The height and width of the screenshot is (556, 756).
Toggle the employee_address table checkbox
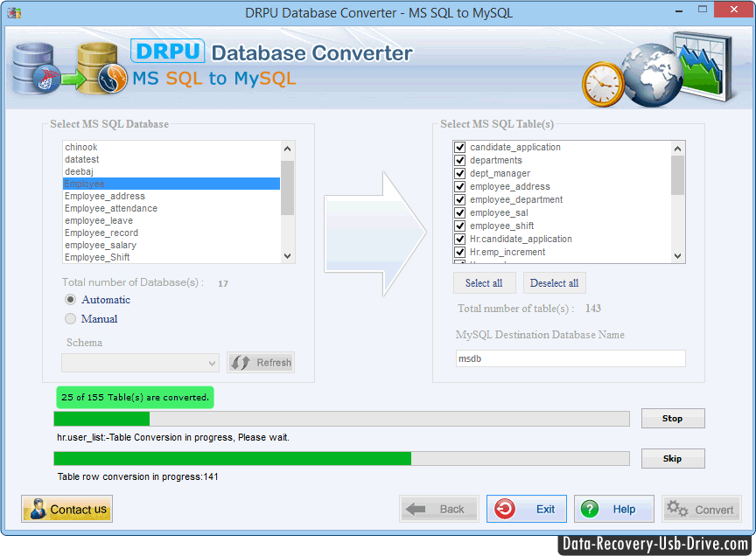coord(460,186)
